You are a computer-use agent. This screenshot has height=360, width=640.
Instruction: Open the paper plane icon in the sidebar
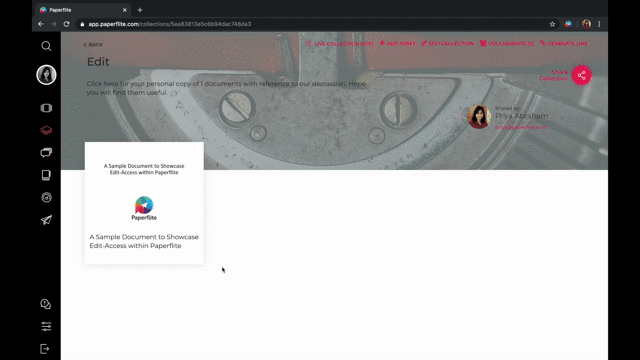tap(46, 220)
